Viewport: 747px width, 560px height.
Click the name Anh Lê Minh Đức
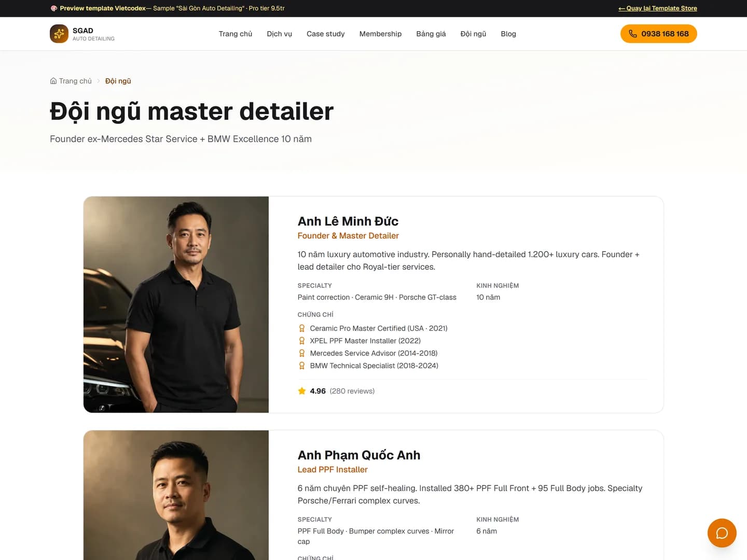click(348, 221)
